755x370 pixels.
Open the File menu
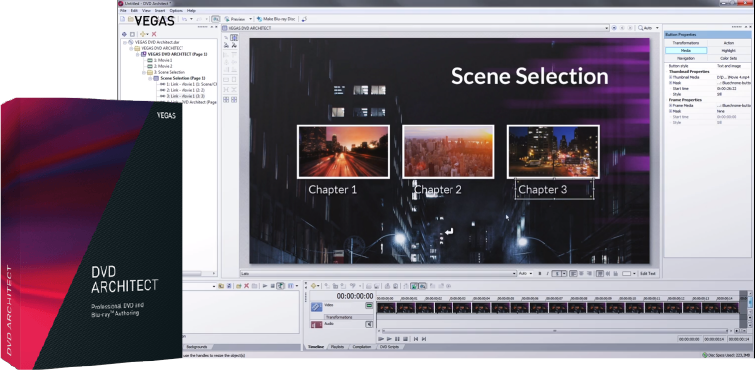tap(123, 11)
